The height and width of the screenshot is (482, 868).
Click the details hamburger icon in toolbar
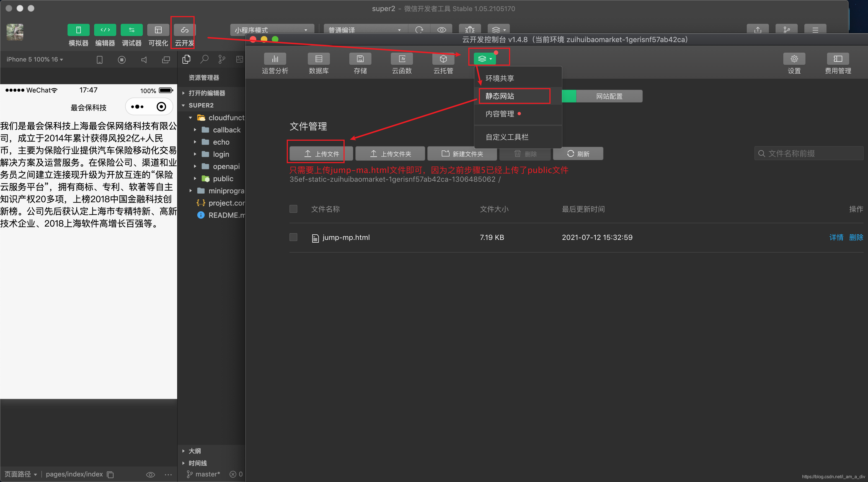tap(815, 30)
